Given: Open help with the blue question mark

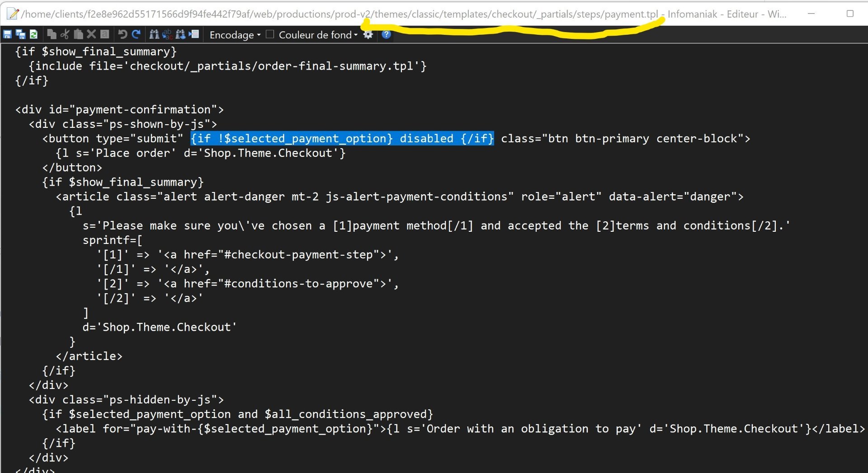Looking at the screenshot, I should pos(386,34).
